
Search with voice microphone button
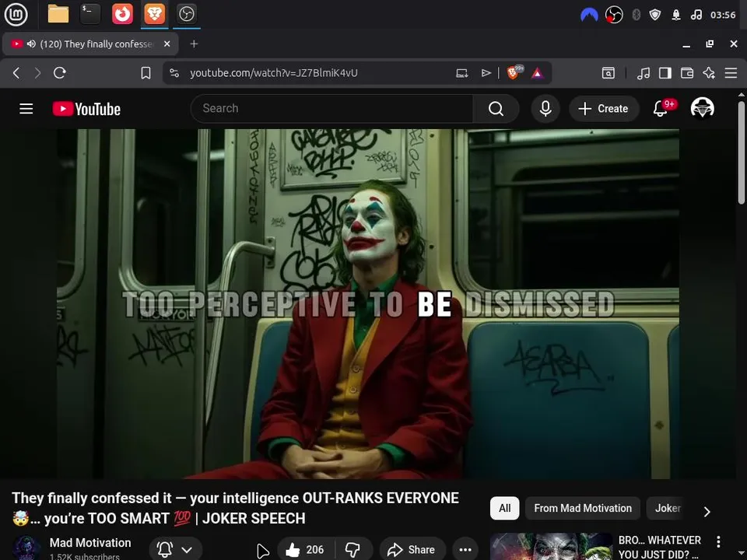click(x=545, y=109)
